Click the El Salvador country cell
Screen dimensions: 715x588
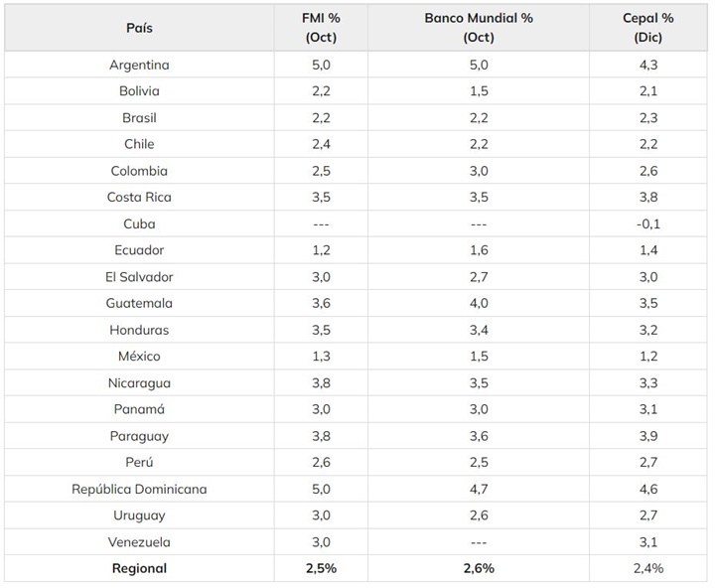coord(139,277)
